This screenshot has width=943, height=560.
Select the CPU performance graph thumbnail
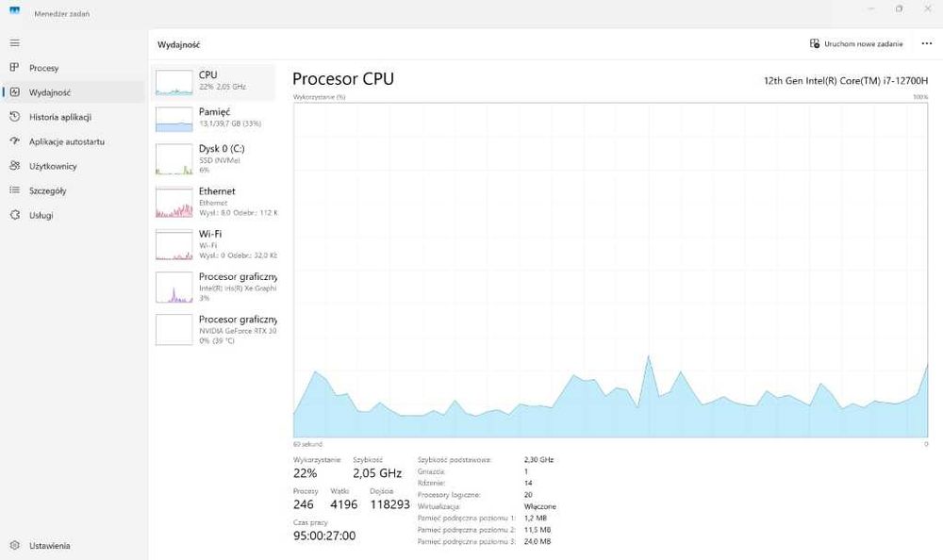pyautogui.click(x=174, y=83)
